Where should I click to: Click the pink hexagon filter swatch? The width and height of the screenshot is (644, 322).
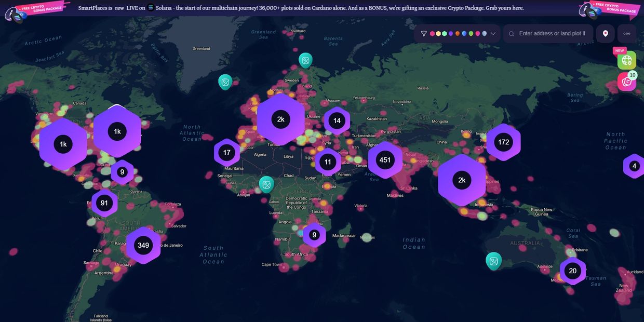click(x=432, y=34)
